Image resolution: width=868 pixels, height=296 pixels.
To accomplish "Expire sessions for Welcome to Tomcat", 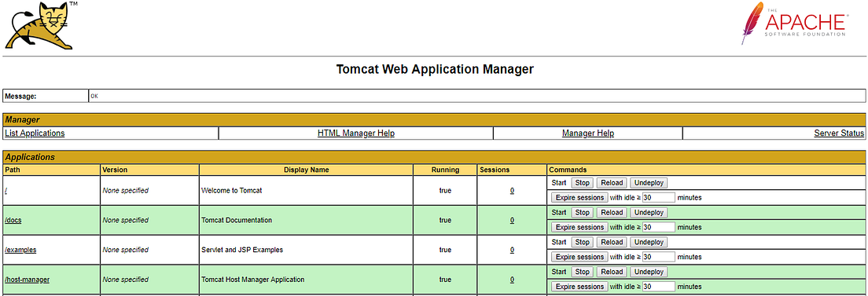I will point(579,198).
